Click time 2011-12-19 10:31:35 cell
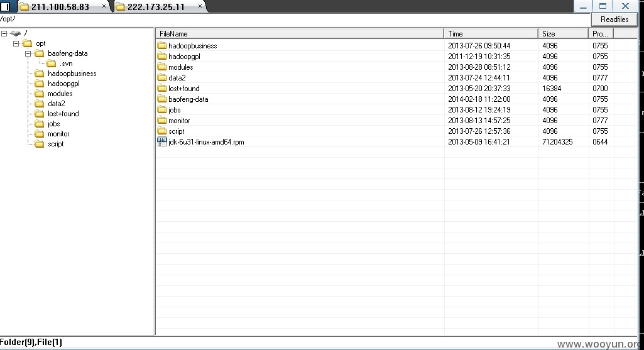Viewport: 644px width, 350px height. (479, 57)
